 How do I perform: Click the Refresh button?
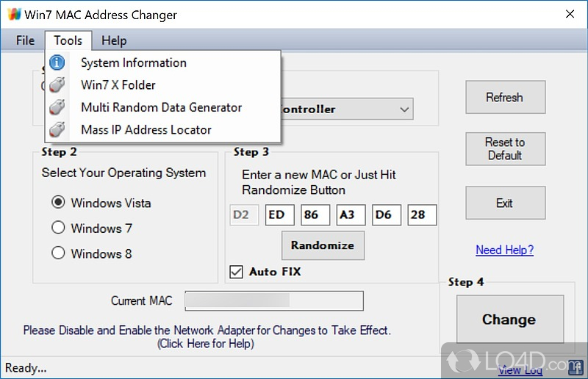(505, 97)
